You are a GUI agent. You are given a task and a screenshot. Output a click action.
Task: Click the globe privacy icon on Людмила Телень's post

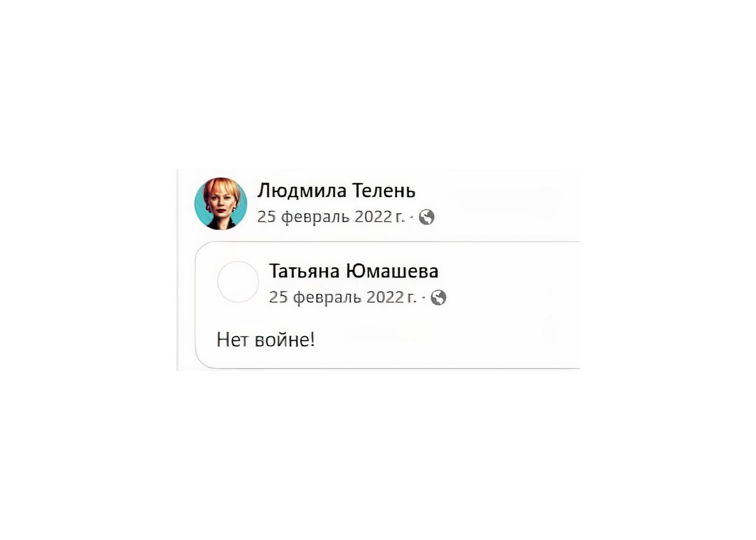click(x=427, y=217)
